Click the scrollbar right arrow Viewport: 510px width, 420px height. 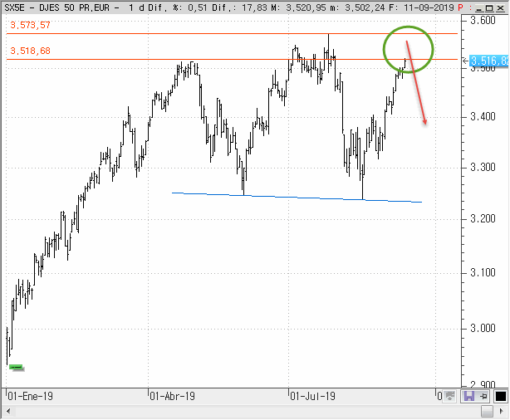(x=502, y=412)
